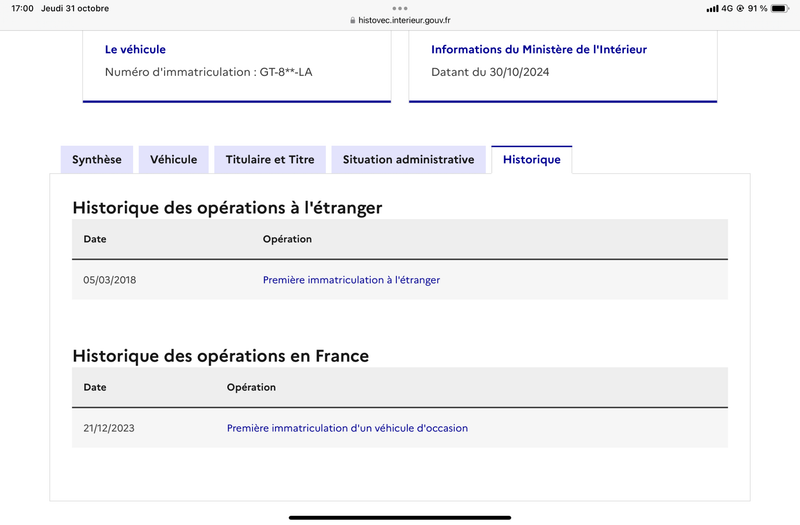Tap the three-dot multitasking icon at the top
Viewport: 800px width, 525px height.
[x=400, y=8]
